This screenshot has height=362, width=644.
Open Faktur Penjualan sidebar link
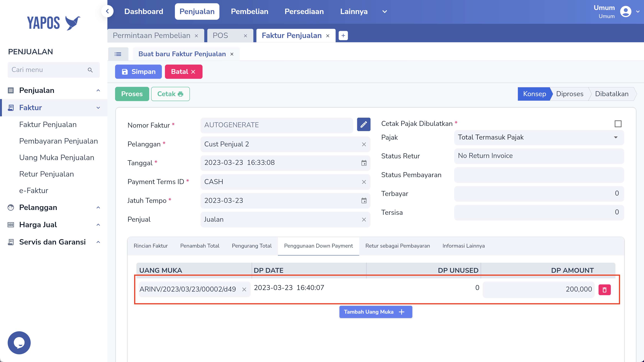(48, 124)
